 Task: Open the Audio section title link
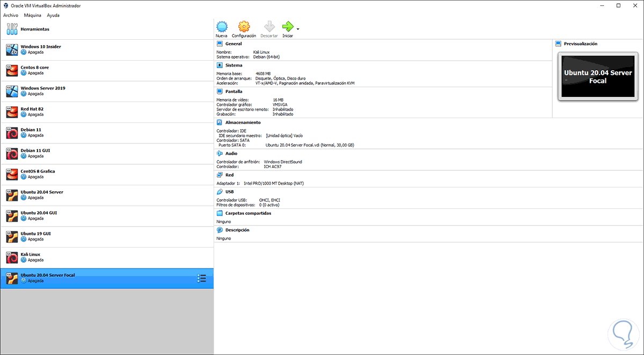[231, 153]
